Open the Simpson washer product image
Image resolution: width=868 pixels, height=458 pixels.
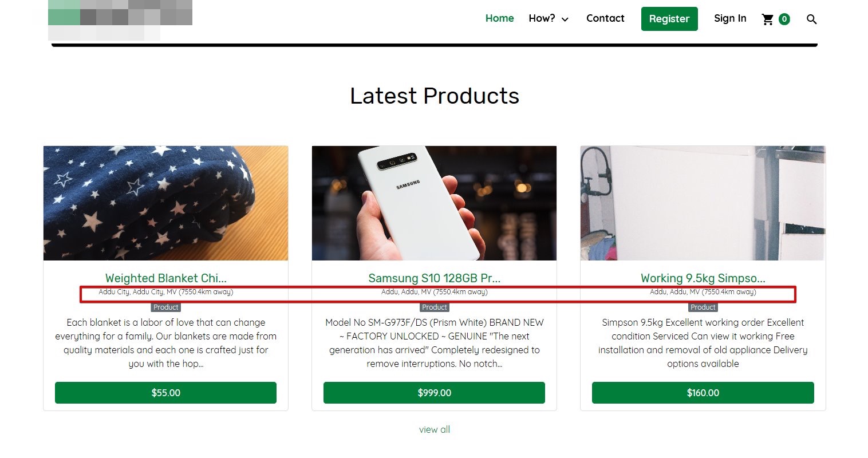click(x=703, y=203)
